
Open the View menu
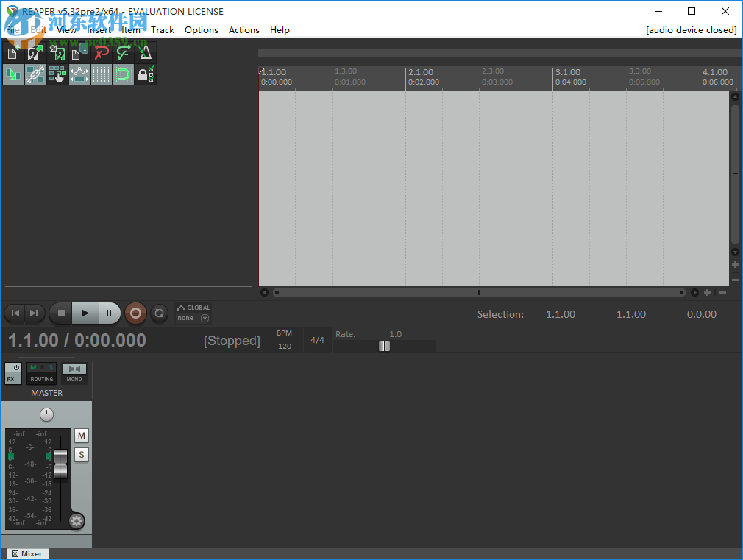click(66, 30)
